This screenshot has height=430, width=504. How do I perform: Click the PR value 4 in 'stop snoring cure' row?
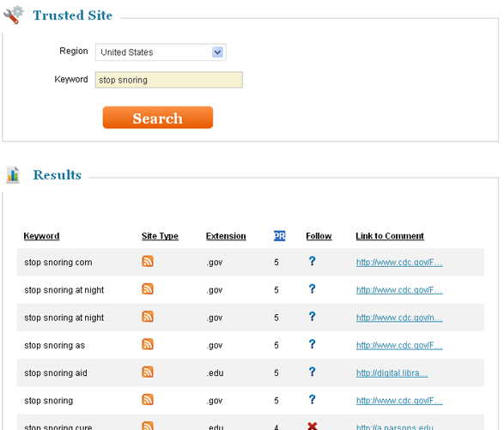point(276,427)
